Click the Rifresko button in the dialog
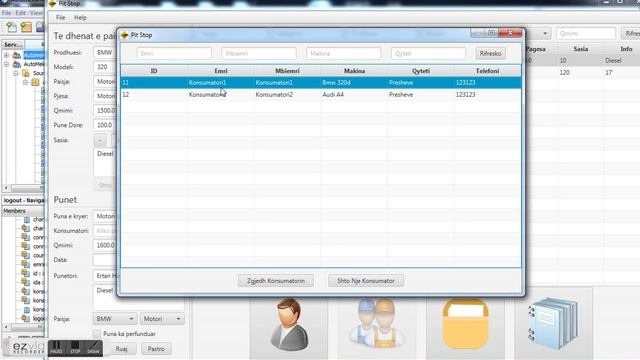640x360 pixels. (490, 53)
